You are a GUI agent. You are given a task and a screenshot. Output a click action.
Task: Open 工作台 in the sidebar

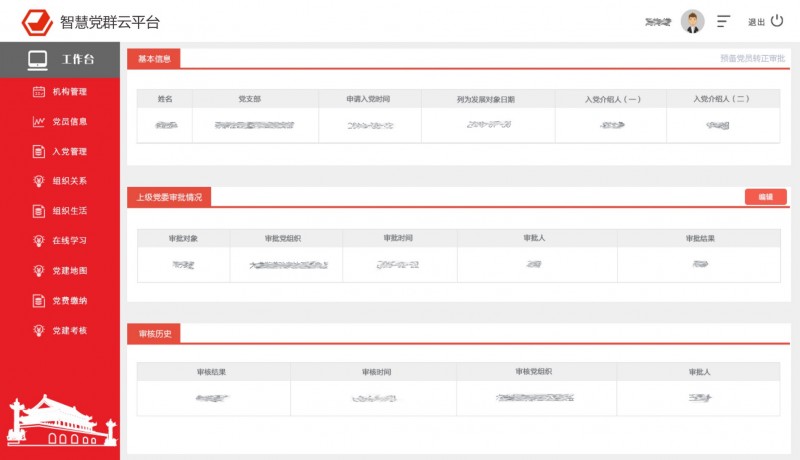point(60,60)
